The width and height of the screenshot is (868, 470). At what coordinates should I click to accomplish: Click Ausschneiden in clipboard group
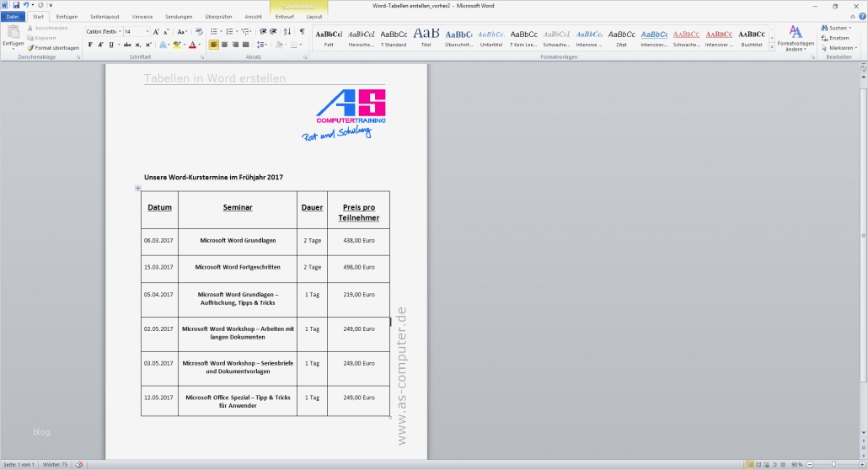(47, 29)
